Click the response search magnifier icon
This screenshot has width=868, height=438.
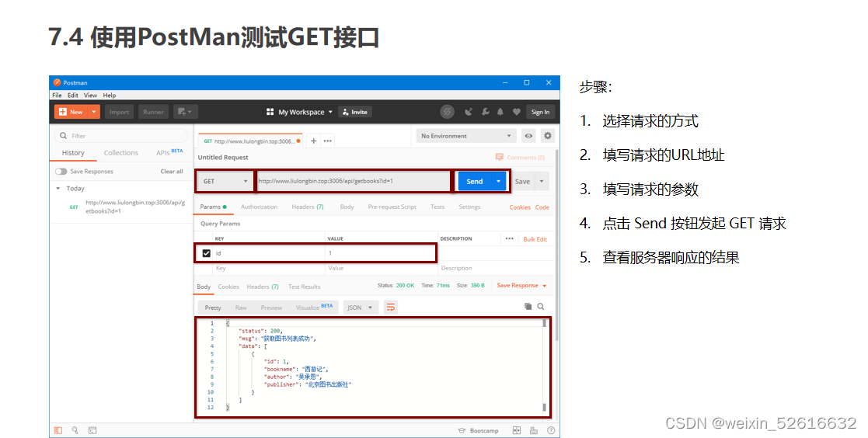tap(541, 307)
